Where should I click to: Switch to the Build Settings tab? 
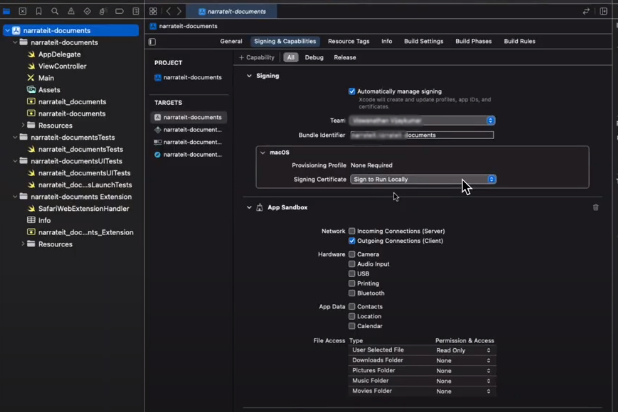(423, 42)
